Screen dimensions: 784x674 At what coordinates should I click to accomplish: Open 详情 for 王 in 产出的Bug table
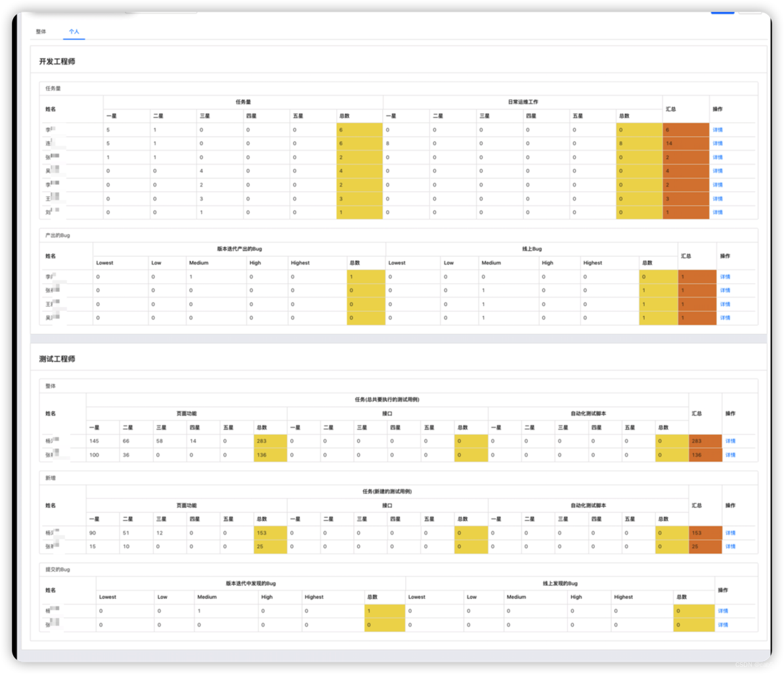point(725,304)
